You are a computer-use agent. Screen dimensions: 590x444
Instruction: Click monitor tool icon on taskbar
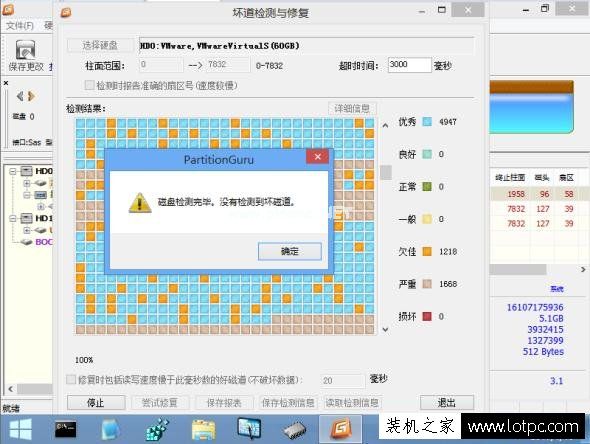click(x=249, y=429)
